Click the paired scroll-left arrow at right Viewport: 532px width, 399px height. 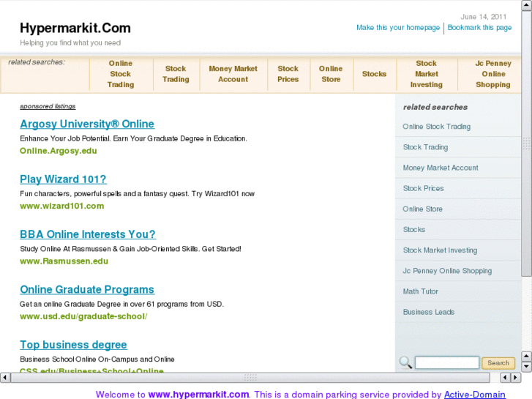(x=505, y=377)
